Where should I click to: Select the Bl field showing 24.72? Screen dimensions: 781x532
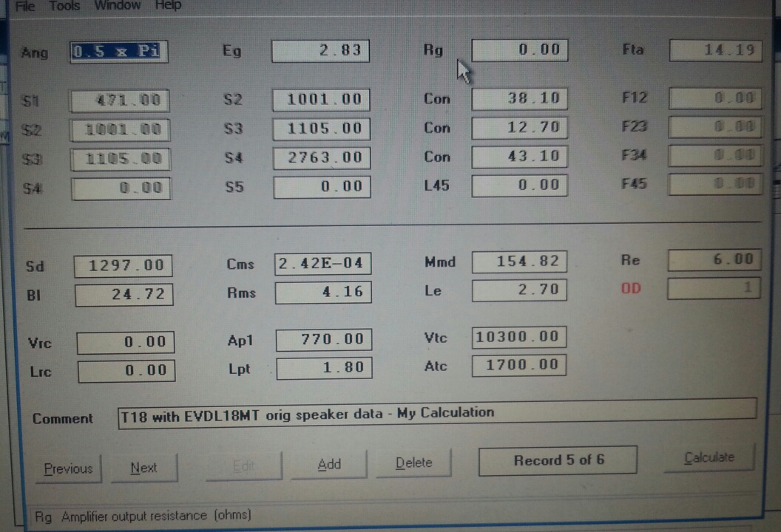click(x=124, y=295)
